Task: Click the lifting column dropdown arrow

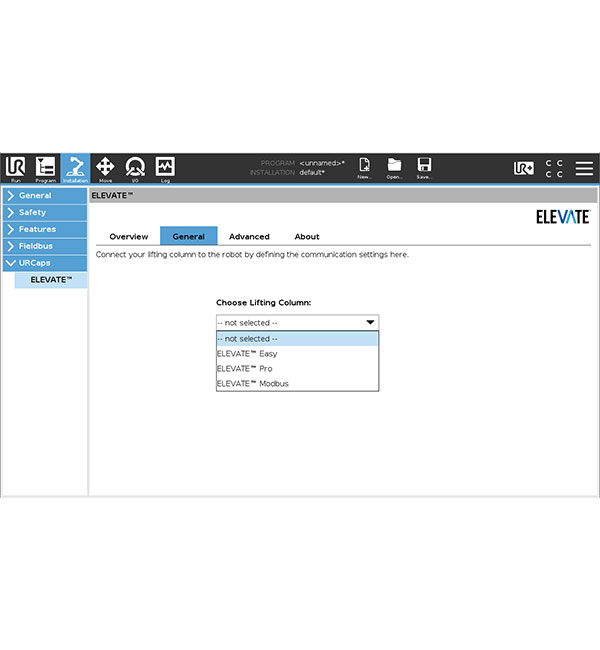Action: pyautogui.click(x=370, y=323)
